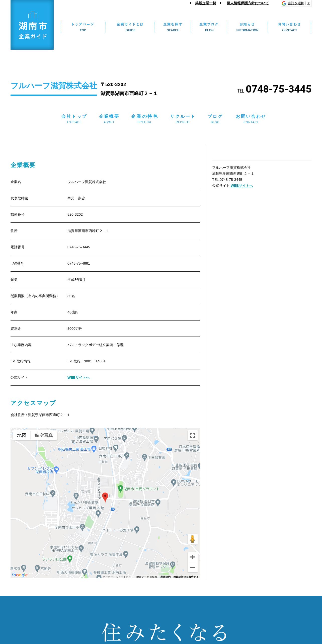
Task: Click サンヒルズ甲西 本館 map marker
Action: [x=98, y=514]
